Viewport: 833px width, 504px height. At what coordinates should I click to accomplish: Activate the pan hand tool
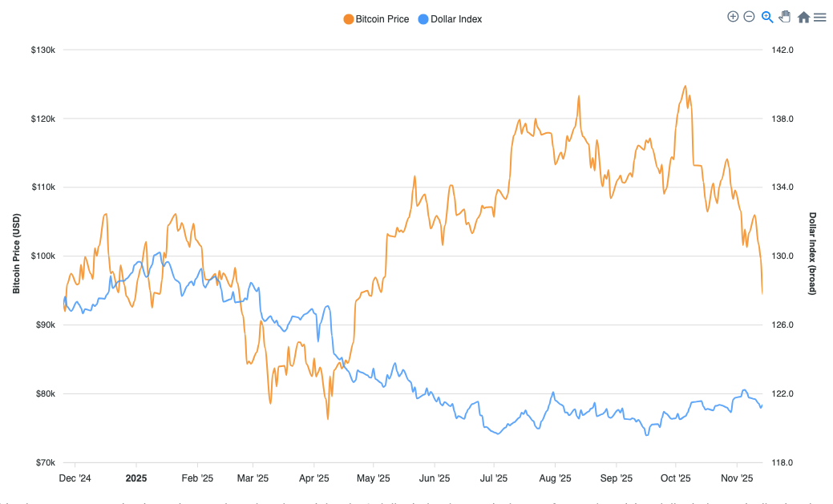tap(784, 16)
